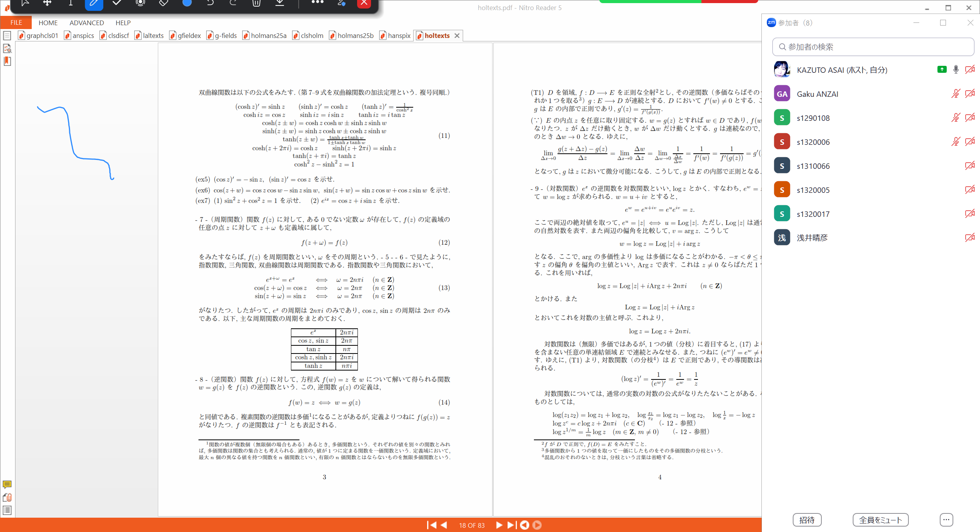Screen dimensions: 980x532
Task: Clear all drawings with the trash icon
Action: coord(256,3)
